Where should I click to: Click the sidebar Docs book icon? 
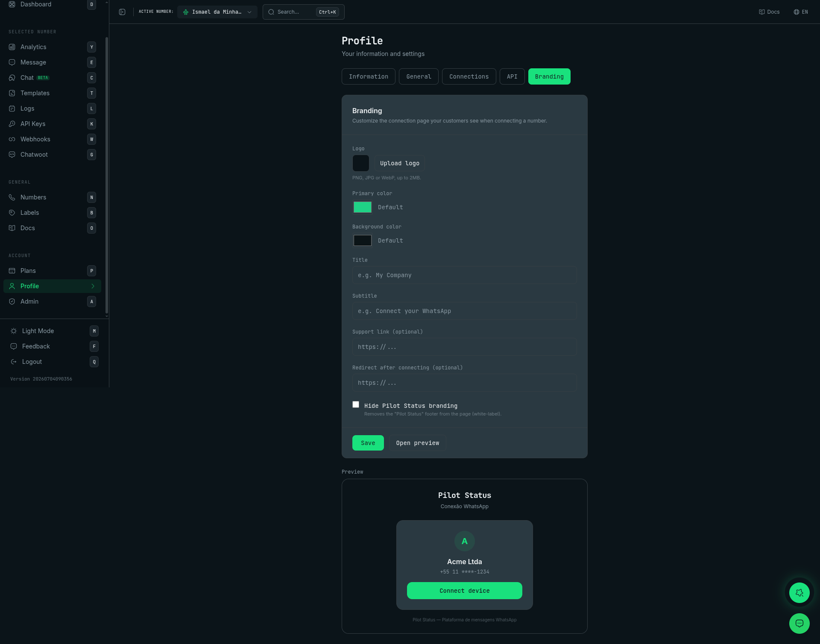tap(12, 228)
